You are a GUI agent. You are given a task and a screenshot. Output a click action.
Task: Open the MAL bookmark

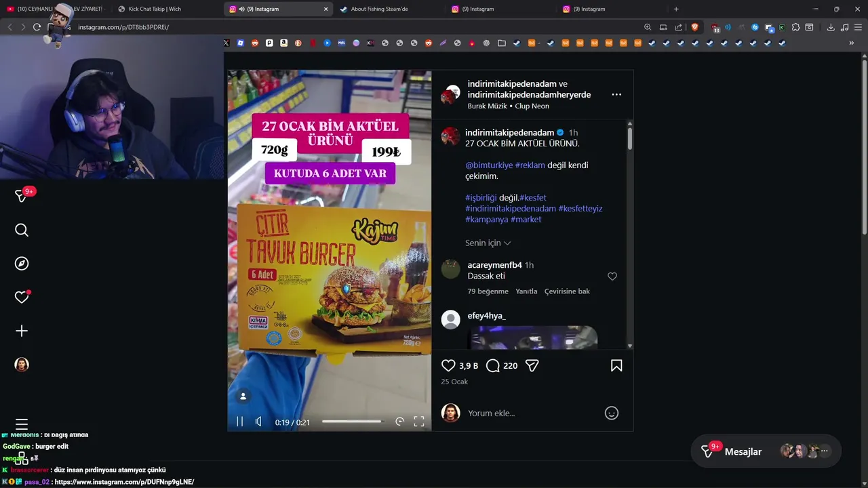click(x=342, y=43)
